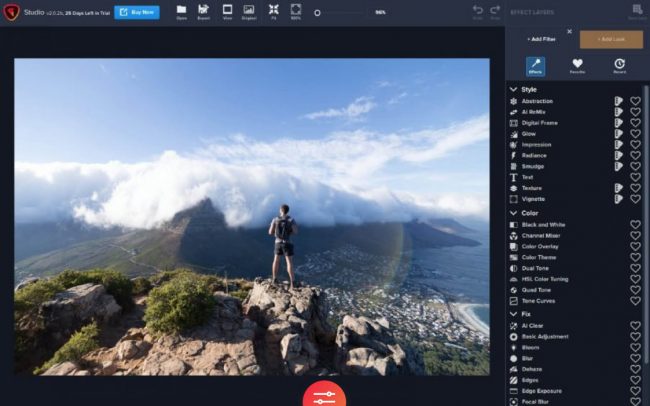Click the zoom slider handle
The image size is (650, 406).
(317, 13)
